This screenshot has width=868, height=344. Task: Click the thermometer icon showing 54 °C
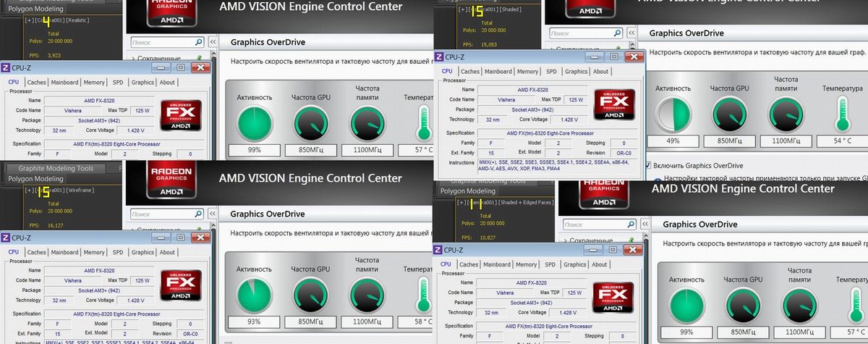point(843,116)
